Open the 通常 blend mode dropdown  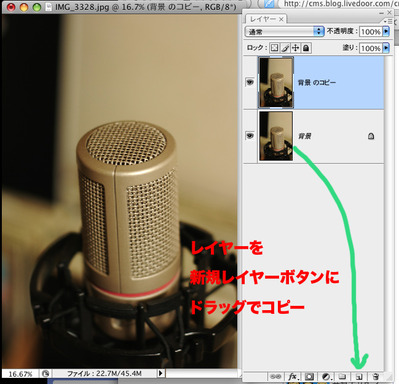tap(284, 32)
